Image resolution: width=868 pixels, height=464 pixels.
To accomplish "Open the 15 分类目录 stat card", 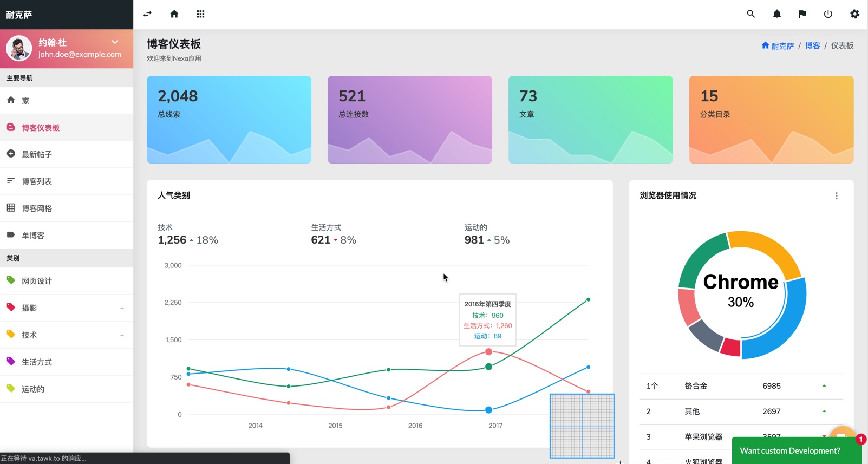I will point(772,120).
